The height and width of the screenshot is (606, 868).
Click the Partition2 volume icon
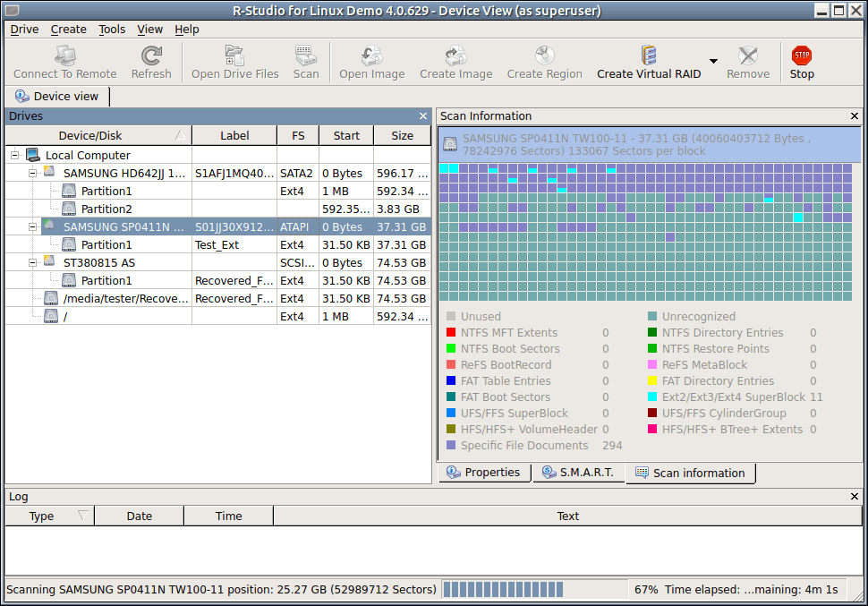[69, 209]
